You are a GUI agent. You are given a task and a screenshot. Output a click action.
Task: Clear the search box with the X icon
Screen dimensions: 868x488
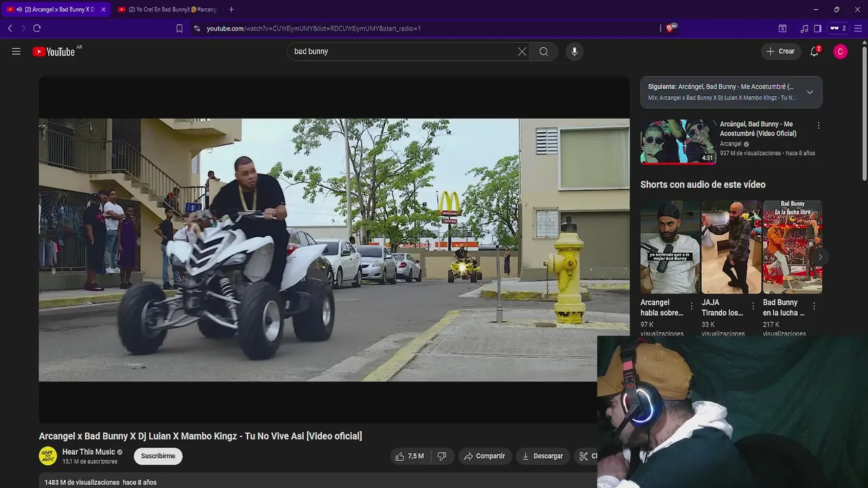(522, 52)
